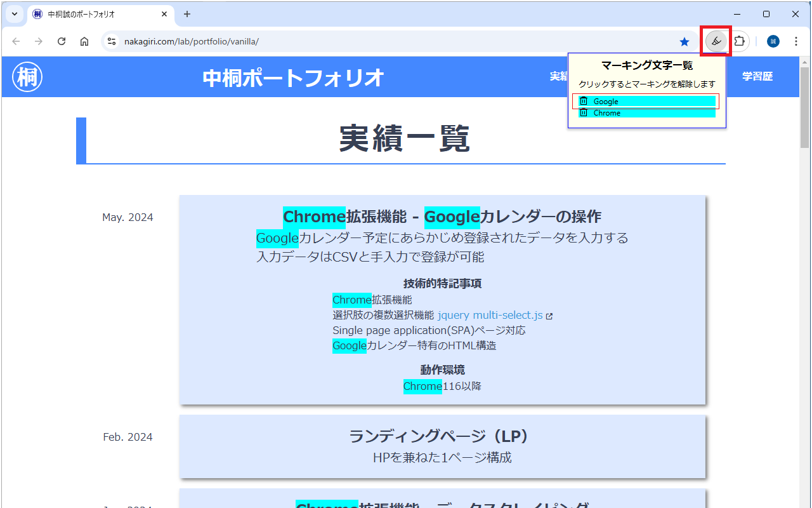Viewport: 812px width, 508px height.
Task: Click the Google entry in marking list
Action: [x=646, y=102]
